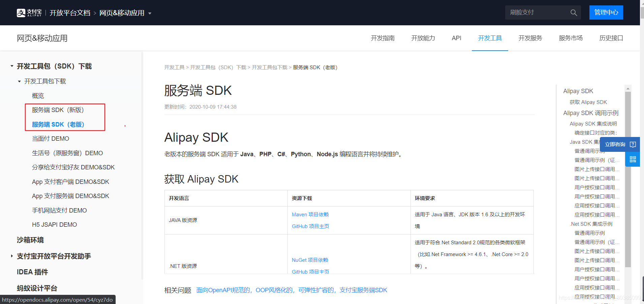Open H5 JSAPI DEMO sidebar item

point(54,225)
